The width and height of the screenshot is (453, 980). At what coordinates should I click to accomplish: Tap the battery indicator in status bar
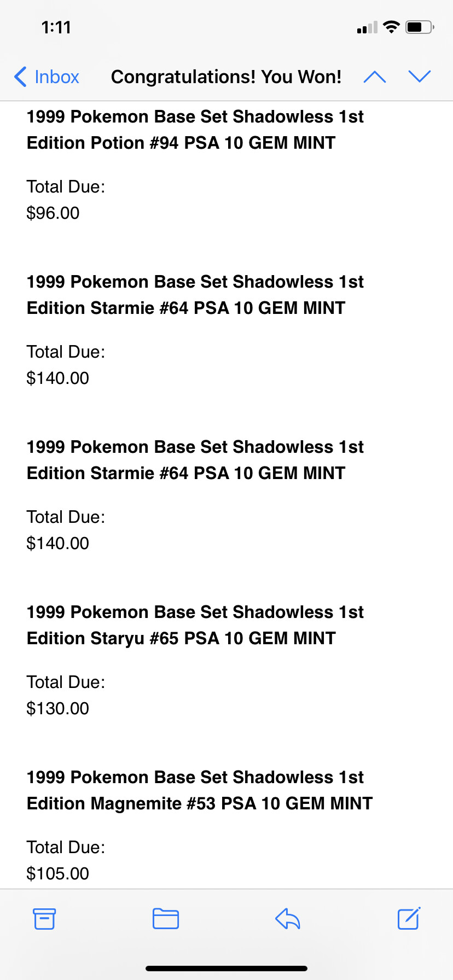pyautogui.click(x=419, y=27)
